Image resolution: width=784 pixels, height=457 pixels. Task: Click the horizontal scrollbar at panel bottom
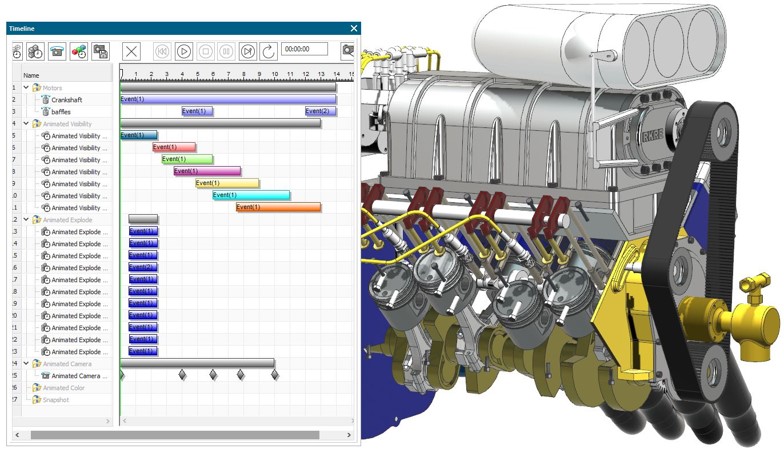tap(175, 435)
